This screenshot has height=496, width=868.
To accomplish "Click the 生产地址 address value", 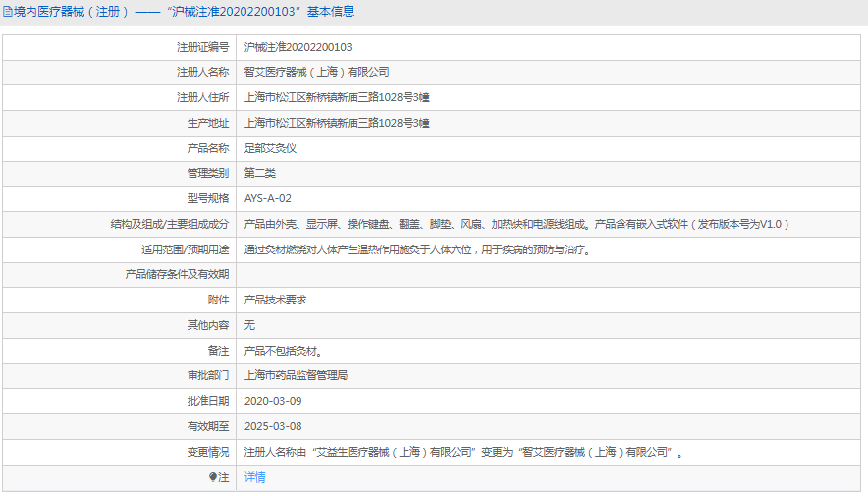I will point(337,123).
